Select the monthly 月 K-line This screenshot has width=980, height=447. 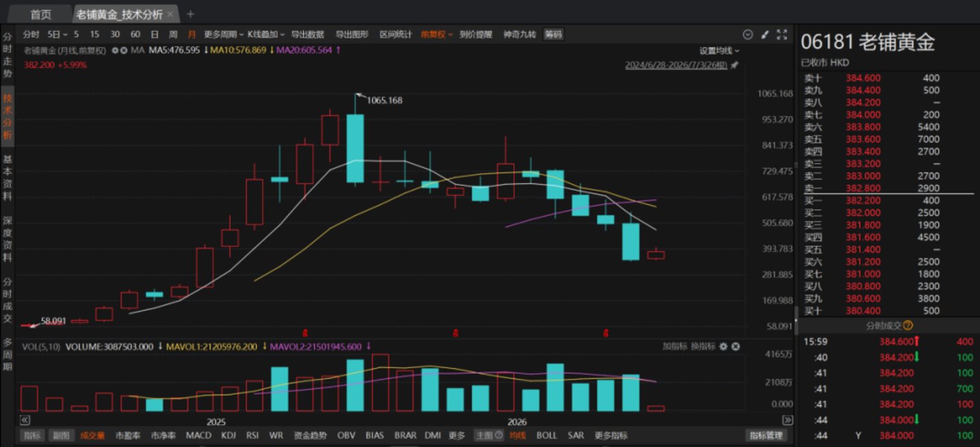tap(192, 34)
